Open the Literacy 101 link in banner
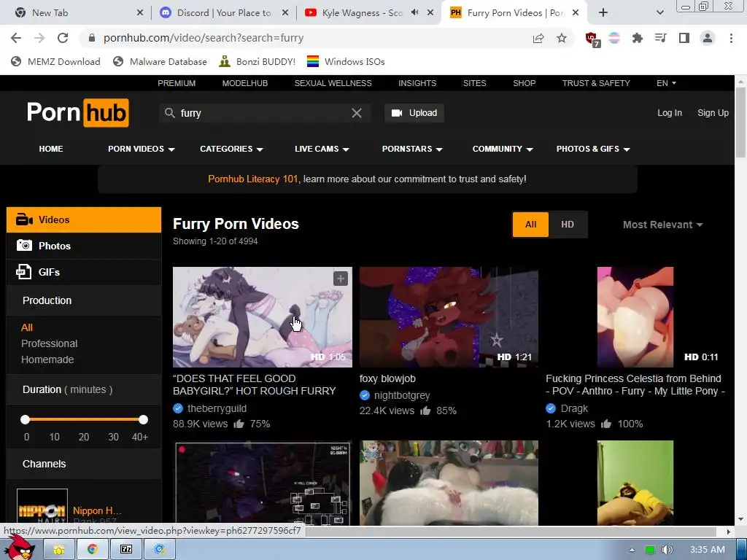Image resolution: width=747 pixels, height=560 pixels. click(x=253, y=179)
